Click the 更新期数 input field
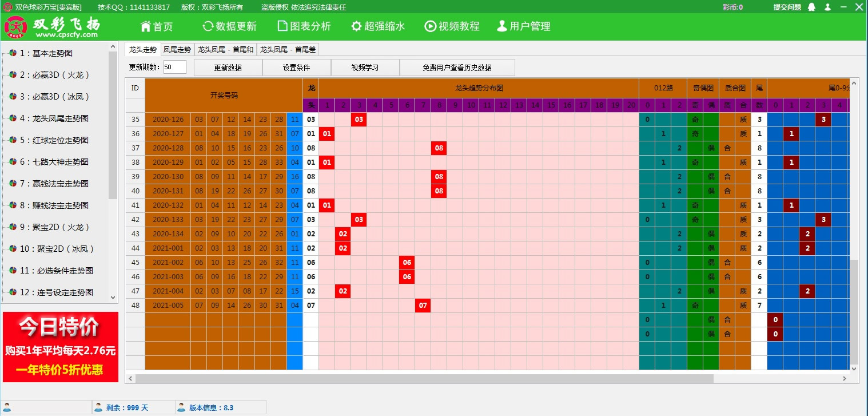 [174, 67]
